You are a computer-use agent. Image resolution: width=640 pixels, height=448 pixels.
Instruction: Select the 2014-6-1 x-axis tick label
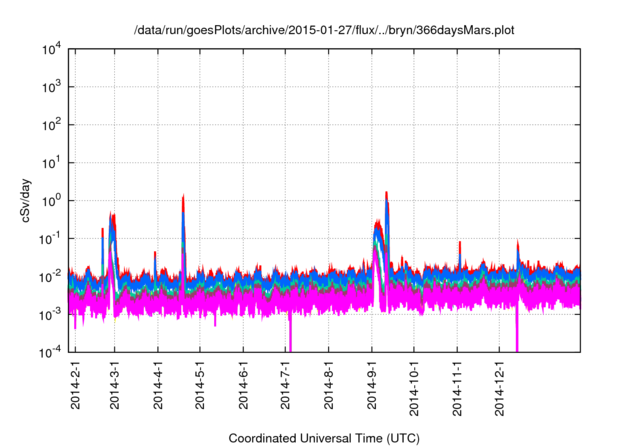[x=244, y=386]
